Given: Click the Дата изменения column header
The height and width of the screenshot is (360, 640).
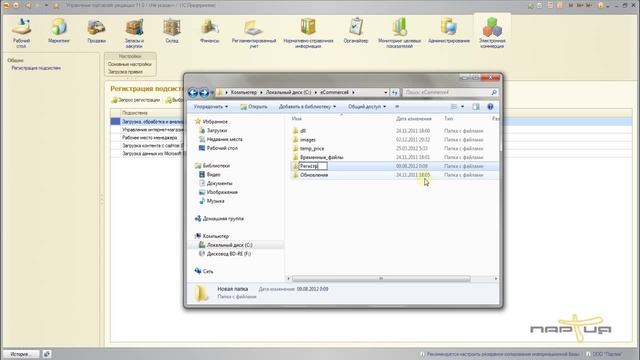Looking at the screenshot, I should pyautogui.click(x=413, y=119).
